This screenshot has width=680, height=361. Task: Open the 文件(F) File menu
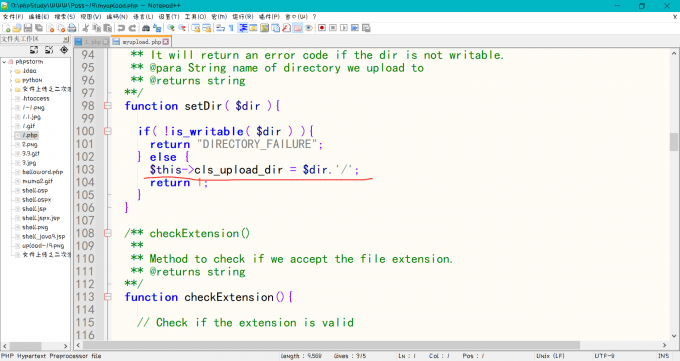(13, 16)
